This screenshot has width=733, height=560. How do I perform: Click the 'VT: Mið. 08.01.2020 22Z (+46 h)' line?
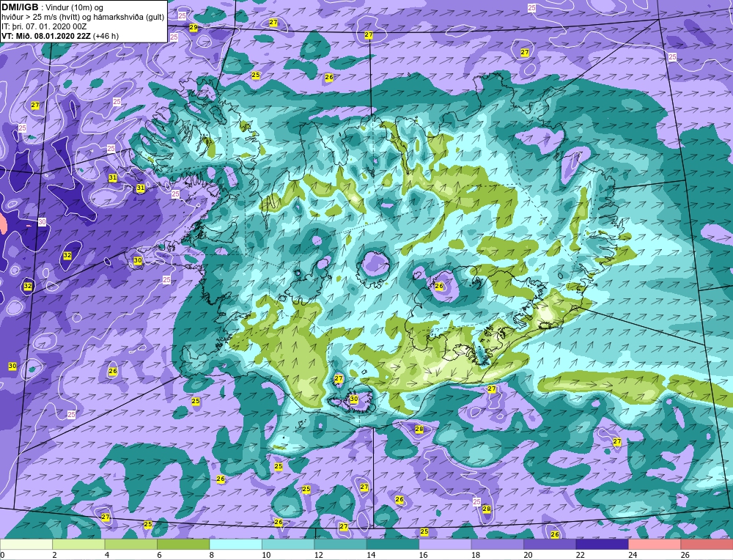click(60, 36)
